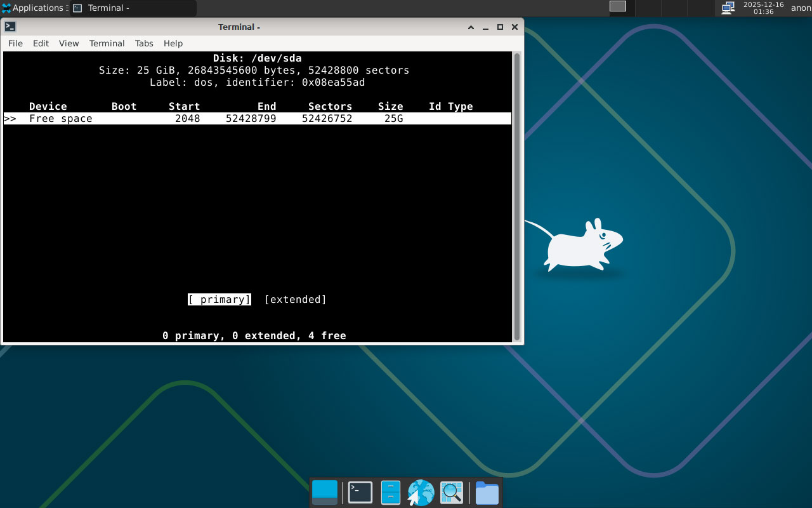Open the View menu
The height and width of the screenshot is (508, 812).
pos(69,43)
